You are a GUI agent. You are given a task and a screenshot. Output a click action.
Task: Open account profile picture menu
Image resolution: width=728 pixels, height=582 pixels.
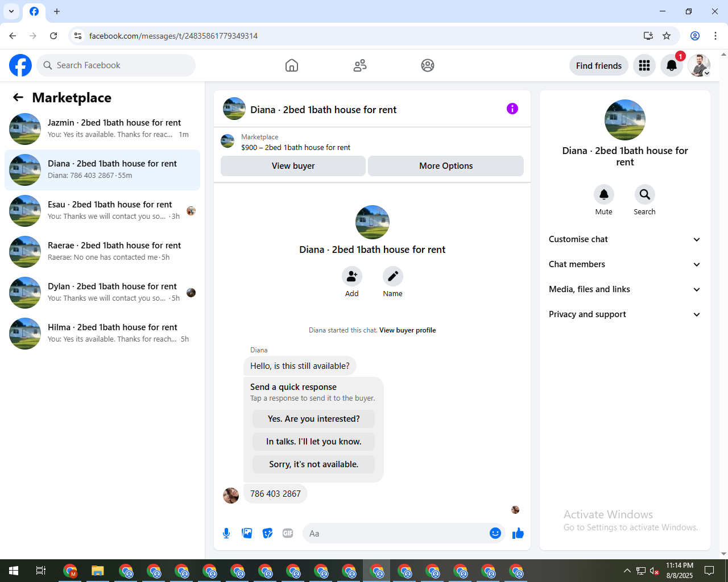click(x=699, y=65)
